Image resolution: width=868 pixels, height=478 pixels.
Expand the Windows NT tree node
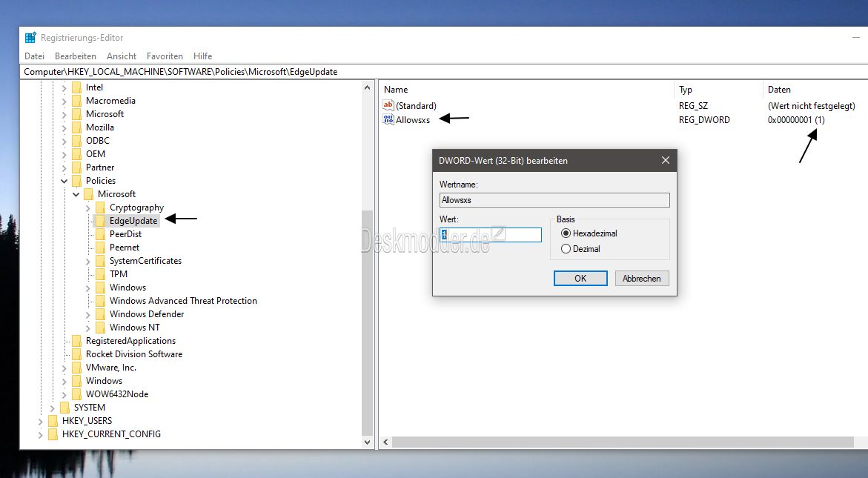[x=87, y=328]
